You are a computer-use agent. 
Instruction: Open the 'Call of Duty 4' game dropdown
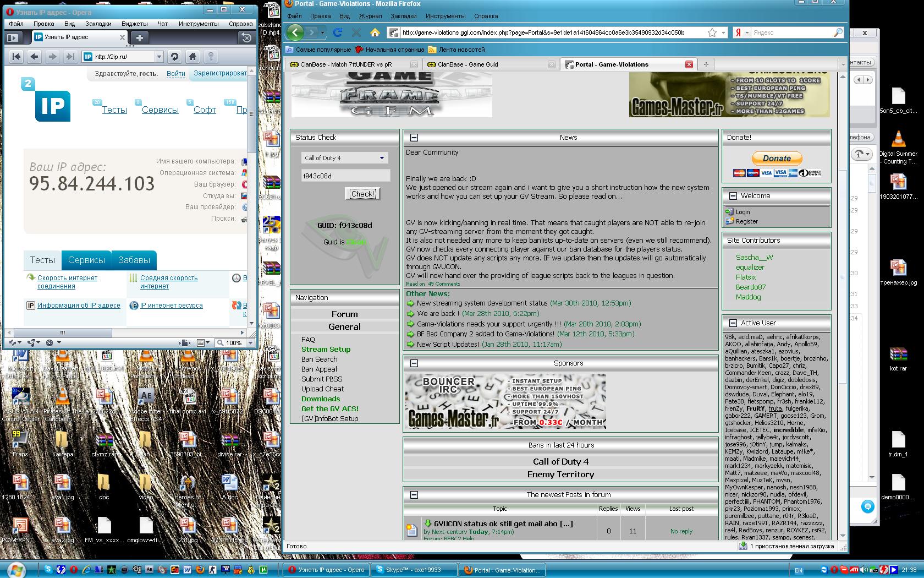(344, 158)
